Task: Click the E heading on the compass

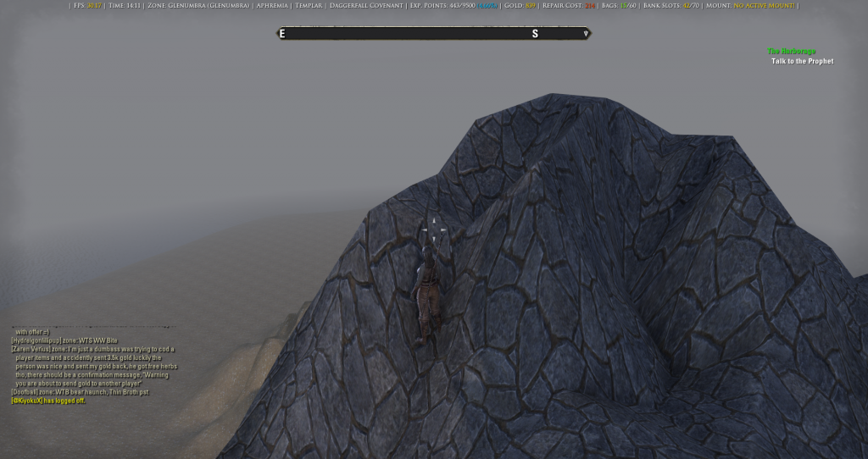Action: point(282,34)
